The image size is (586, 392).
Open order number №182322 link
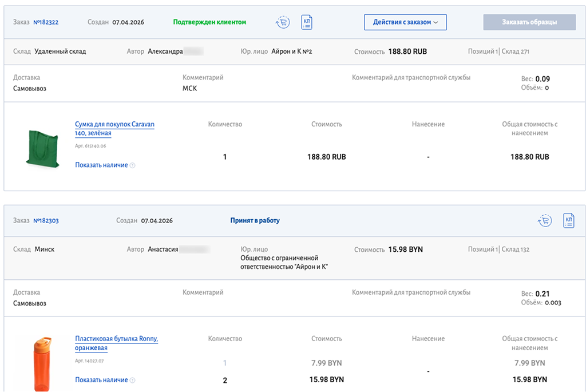click(46, 22)
